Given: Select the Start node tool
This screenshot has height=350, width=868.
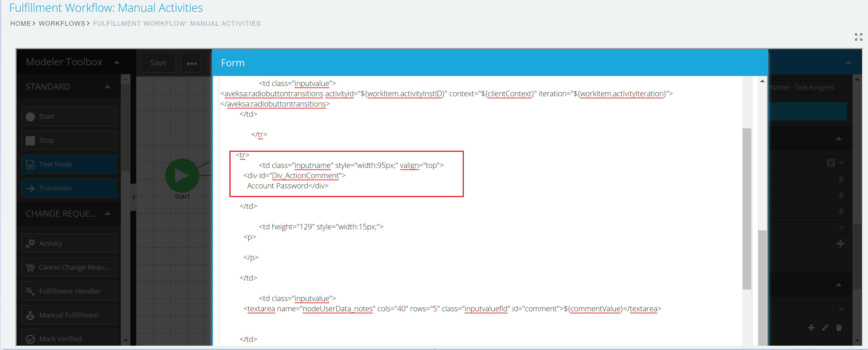Looking at the screenshot, I should [x=69, y=117].
